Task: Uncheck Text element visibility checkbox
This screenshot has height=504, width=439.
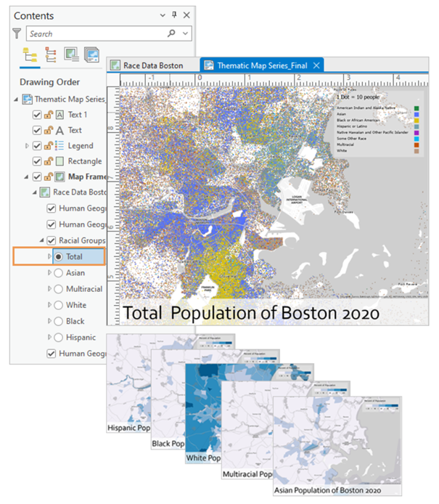Action: 37,130
